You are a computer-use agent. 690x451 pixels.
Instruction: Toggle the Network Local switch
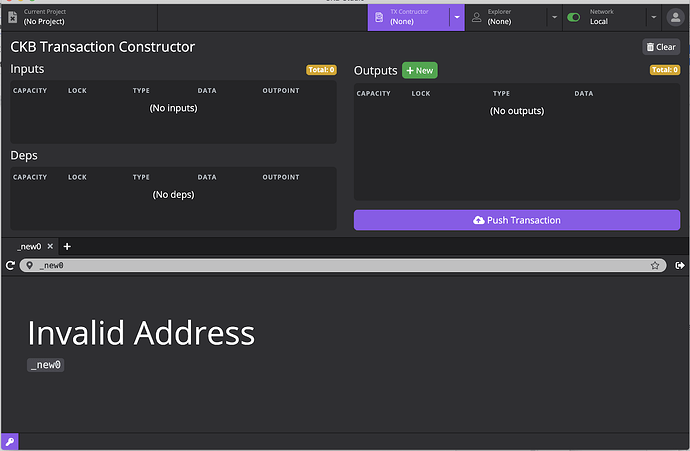click(573, 17)
